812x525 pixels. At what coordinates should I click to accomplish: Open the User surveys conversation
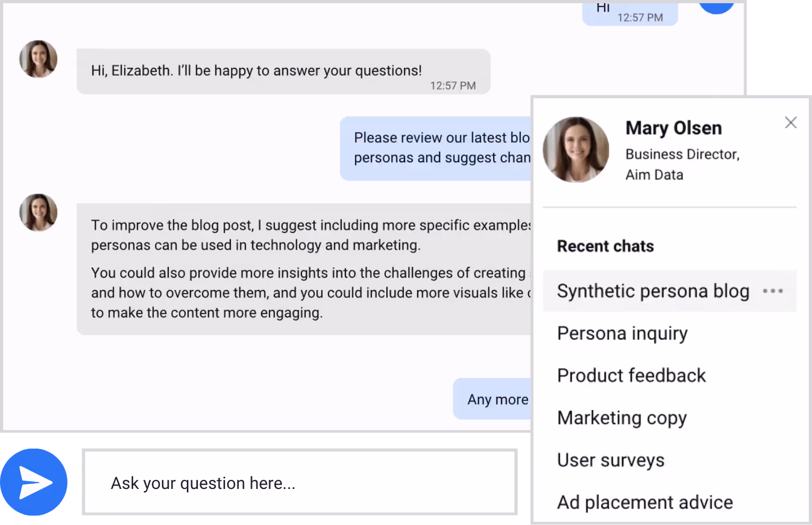coord(610,460)
